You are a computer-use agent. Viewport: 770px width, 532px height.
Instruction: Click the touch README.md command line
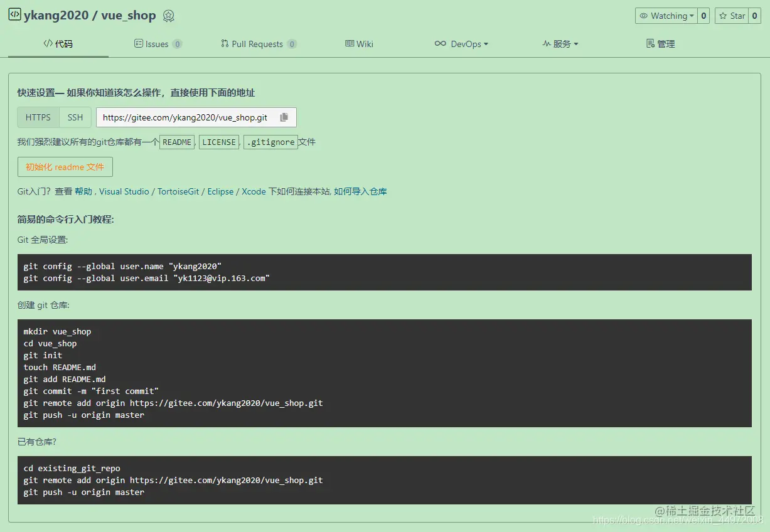60,367
